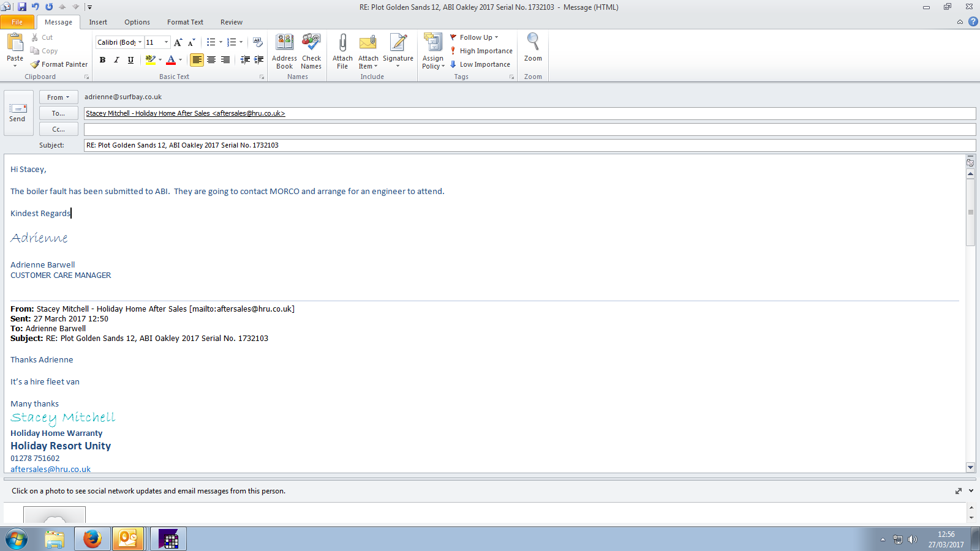
Task: Switch to the Options tab
Action: (x=137, y=22)
